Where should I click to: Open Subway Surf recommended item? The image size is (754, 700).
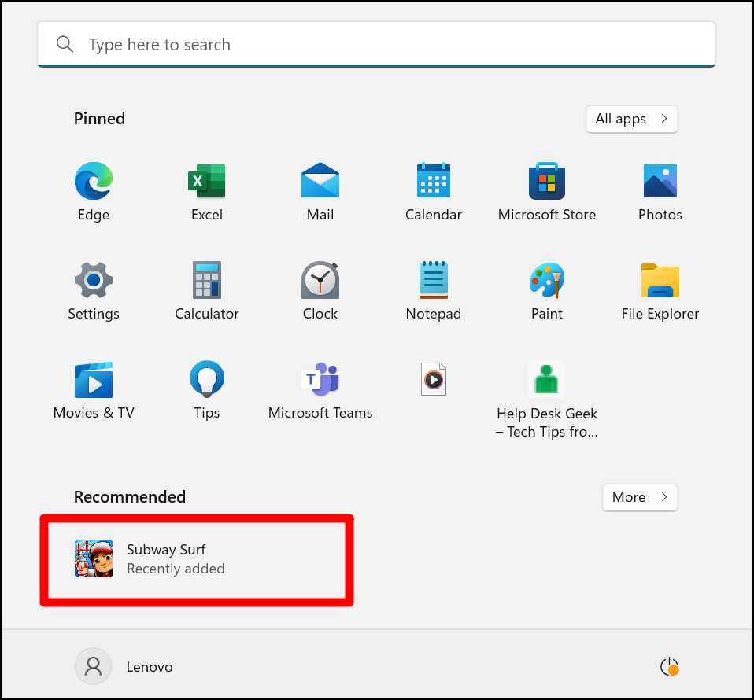197,560
